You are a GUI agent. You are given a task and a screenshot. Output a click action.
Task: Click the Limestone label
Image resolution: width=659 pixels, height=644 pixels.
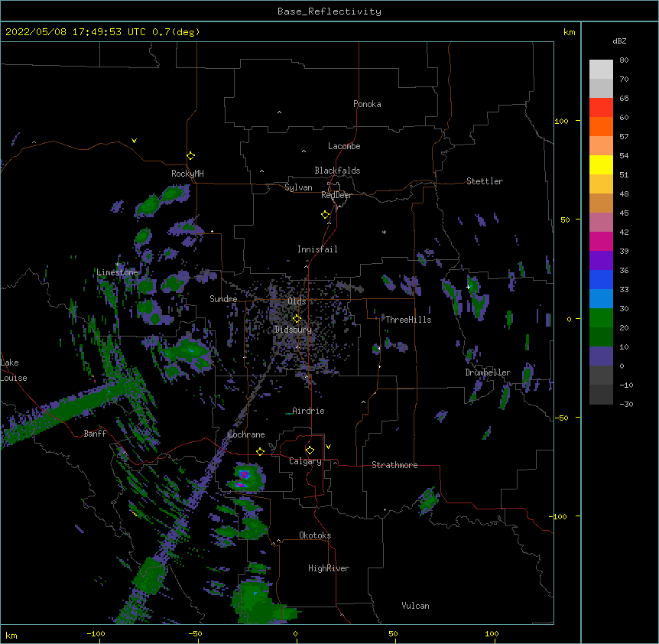[x=117, y=272]
